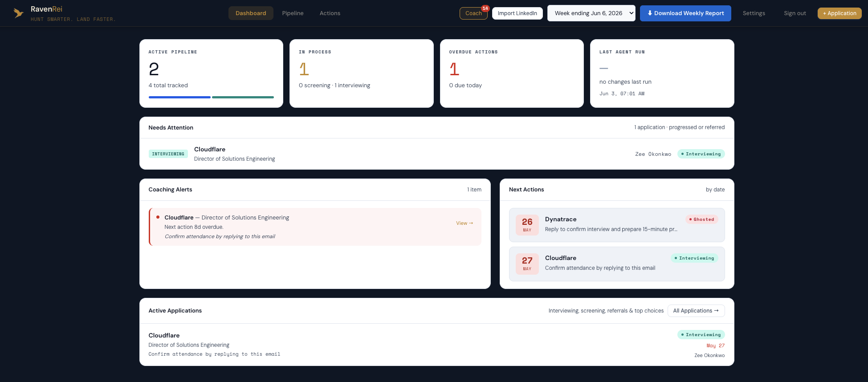Click the In Process card
Image resolution: width=868 pixels, height=382 pixels.
[361, 73]
